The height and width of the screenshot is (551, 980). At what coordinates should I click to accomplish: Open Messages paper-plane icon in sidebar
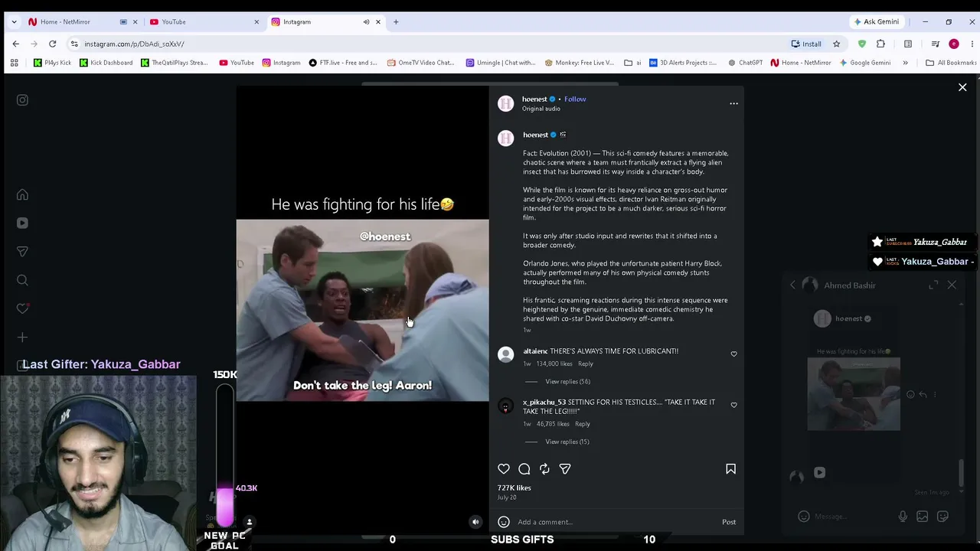(22, 252)
